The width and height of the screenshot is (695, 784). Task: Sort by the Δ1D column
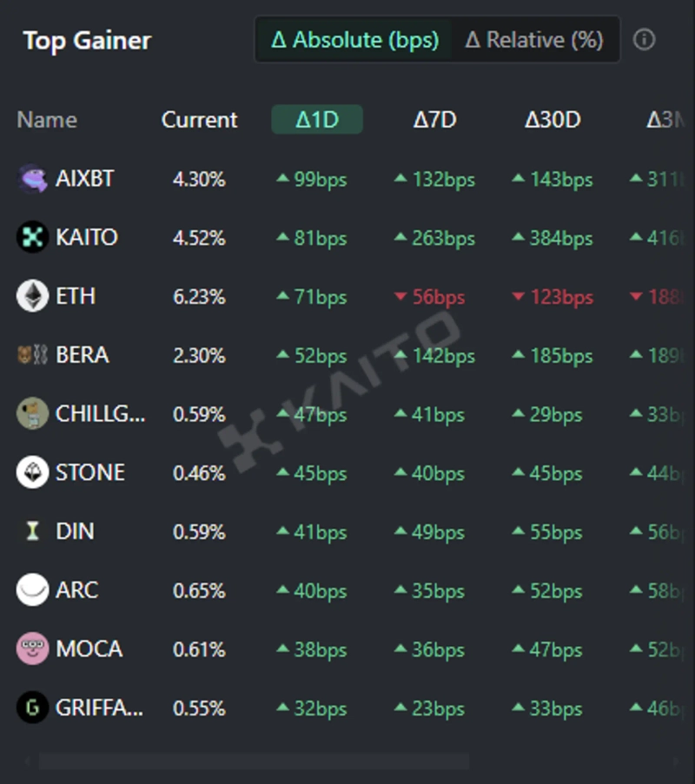click(x=317, y=120)
